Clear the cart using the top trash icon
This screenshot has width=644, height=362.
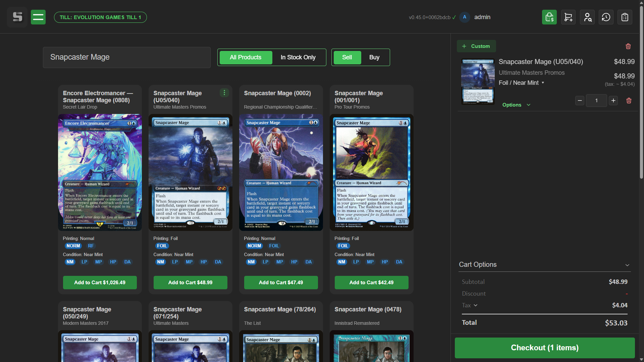(x=628, y=46)
